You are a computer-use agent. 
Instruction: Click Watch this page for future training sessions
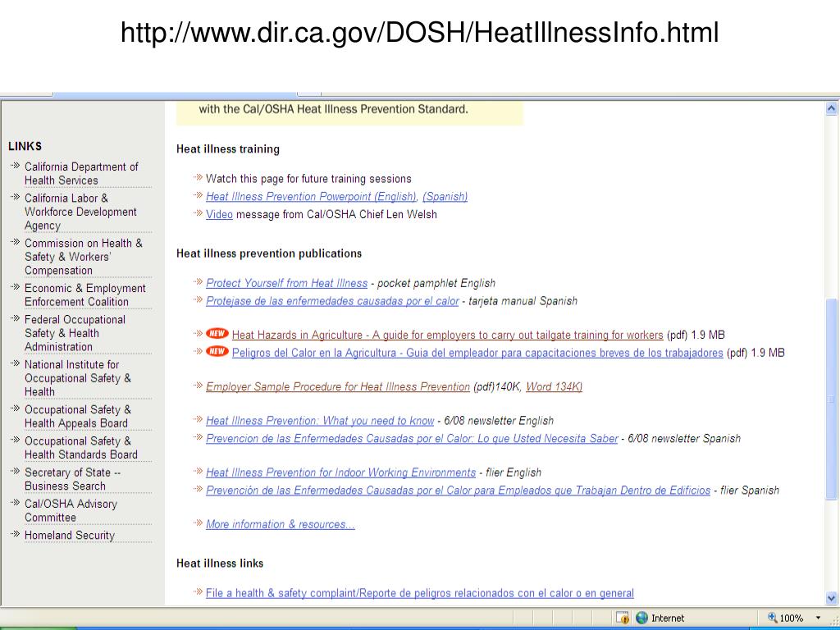coord(308,179)
